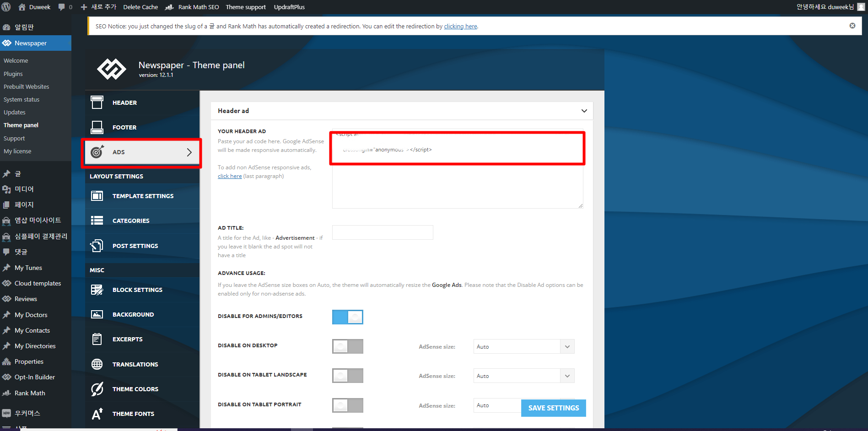This screenshot has height=431, width=868.
Task: Toggle the Disable on Desktop switch
Action: pyautogui.click(x=348, y=346)
